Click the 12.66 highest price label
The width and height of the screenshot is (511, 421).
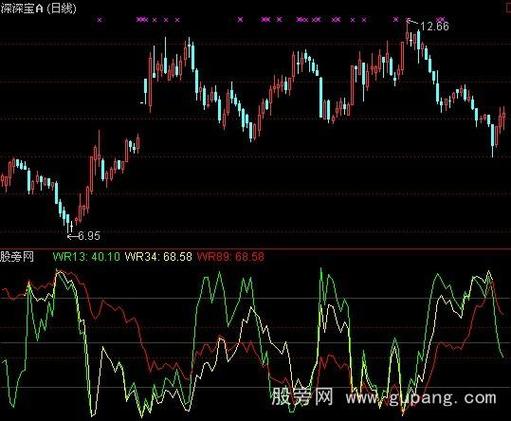point(435,26)
